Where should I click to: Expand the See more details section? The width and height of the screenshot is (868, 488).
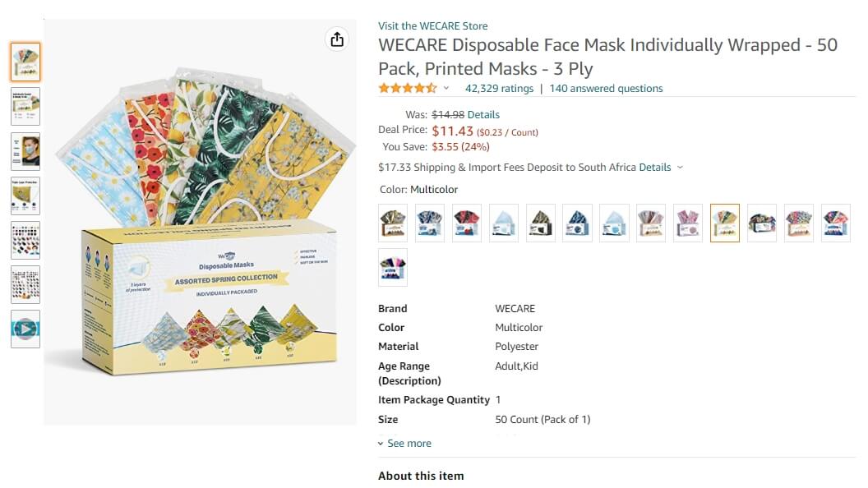tap(404, 443)
